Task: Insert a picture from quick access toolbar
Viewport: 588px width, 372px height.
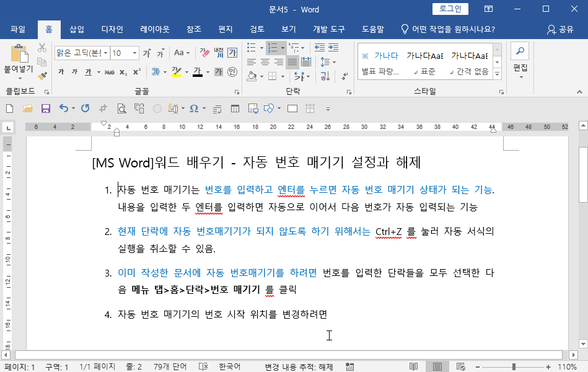Action: (253, 109)
